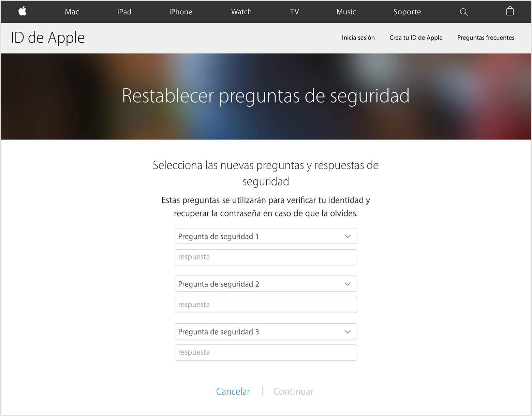Click the first respuesta field

[266, 257]
